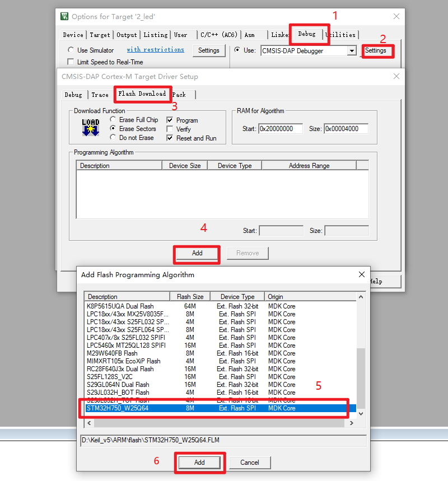Click the LOAD download function icon
Screen dimensions: 448x481
click(90, 128)
